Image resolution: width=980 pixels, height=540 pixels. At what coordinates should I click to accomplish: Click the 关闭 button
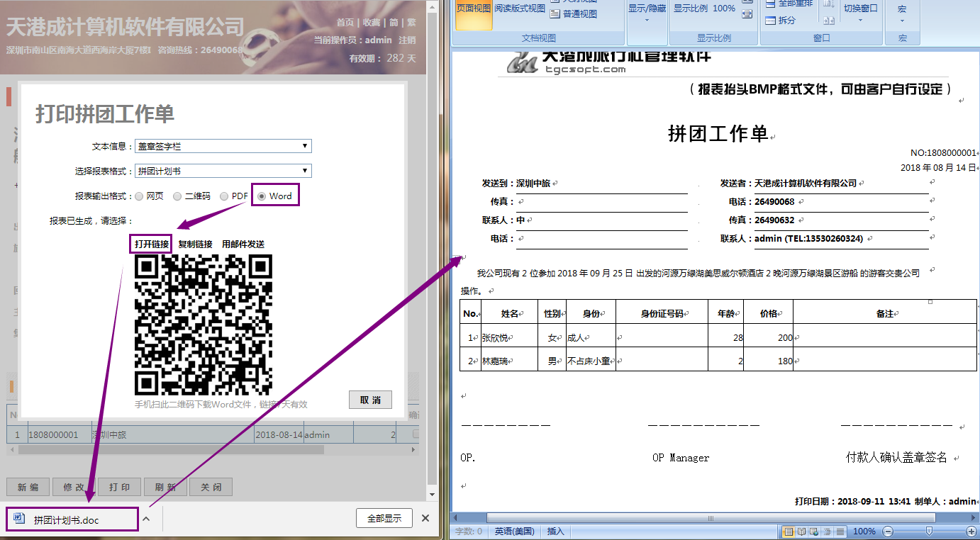[x=211, y=488]
